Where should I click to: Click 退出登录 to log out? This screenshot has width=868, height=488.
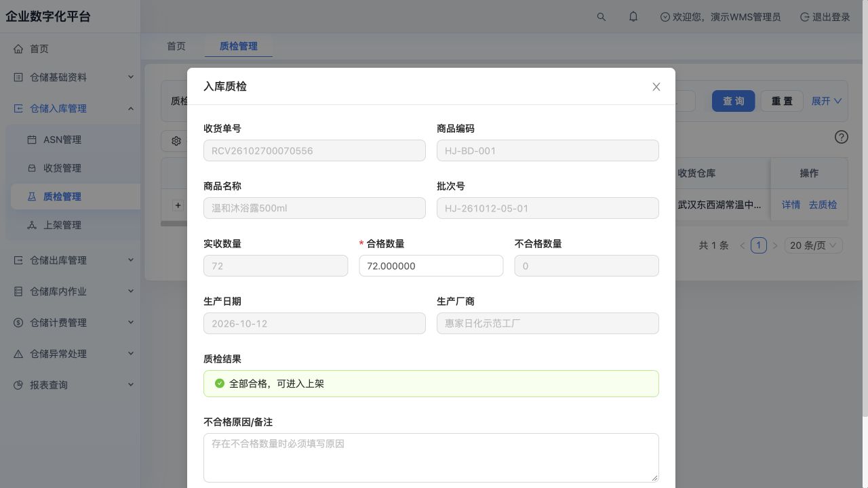point(825,17)
